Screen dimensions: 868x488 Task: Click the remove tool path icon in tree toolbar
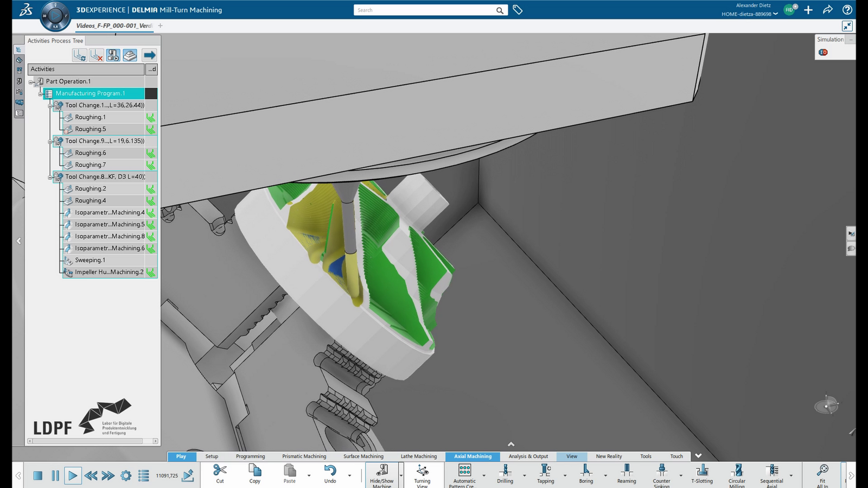(97, 55)
